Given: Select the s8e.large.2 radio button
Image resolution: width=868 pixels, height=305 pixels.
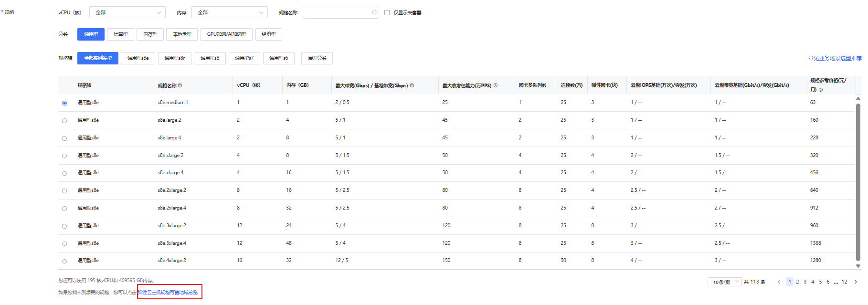Looking at the screenshot, I should (x=64, y=121).
